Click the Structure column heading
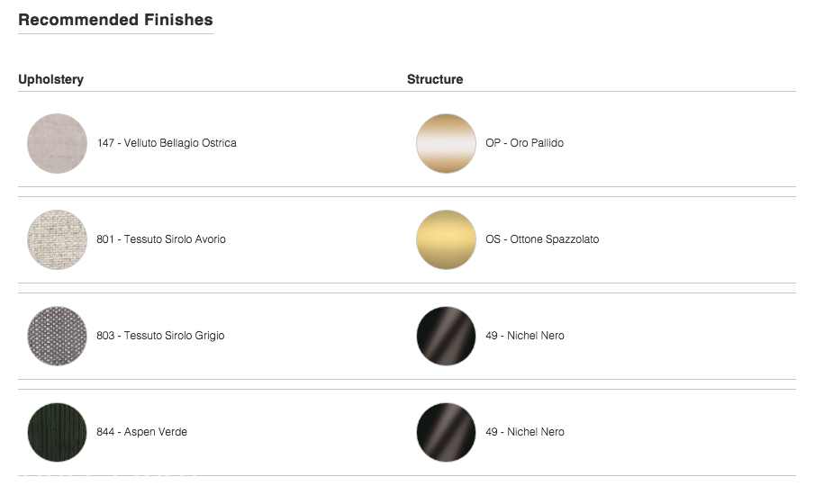The height and width of the screenshot is (504, 815). pyautogui.click(x=435, y=79)
